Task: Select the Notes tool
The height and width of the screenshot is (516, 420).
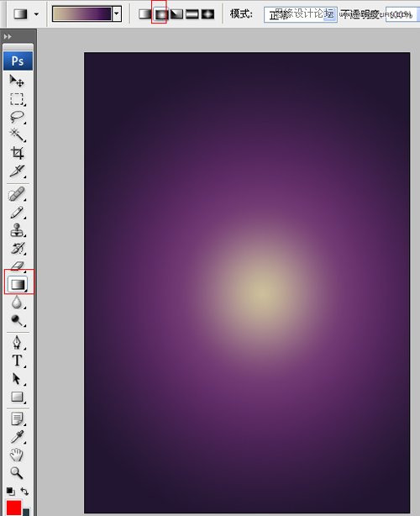Action: click(17, 419)
